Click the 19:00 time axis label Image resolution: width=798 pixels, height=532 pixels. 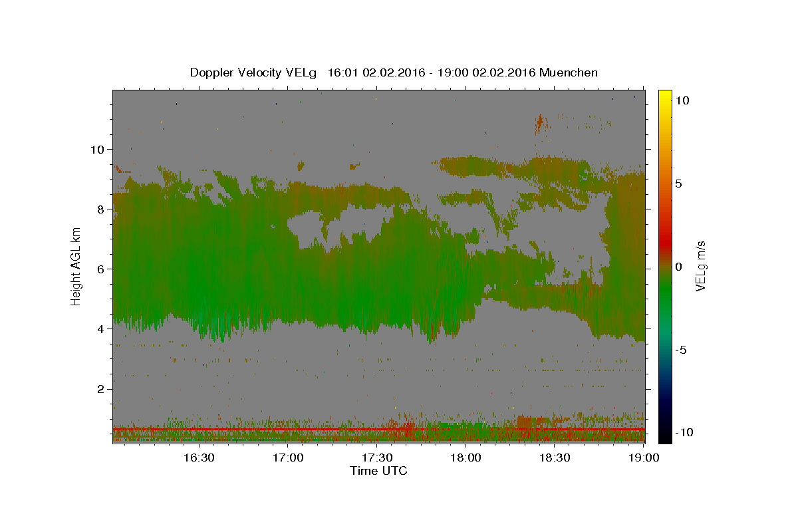point(644,458)
